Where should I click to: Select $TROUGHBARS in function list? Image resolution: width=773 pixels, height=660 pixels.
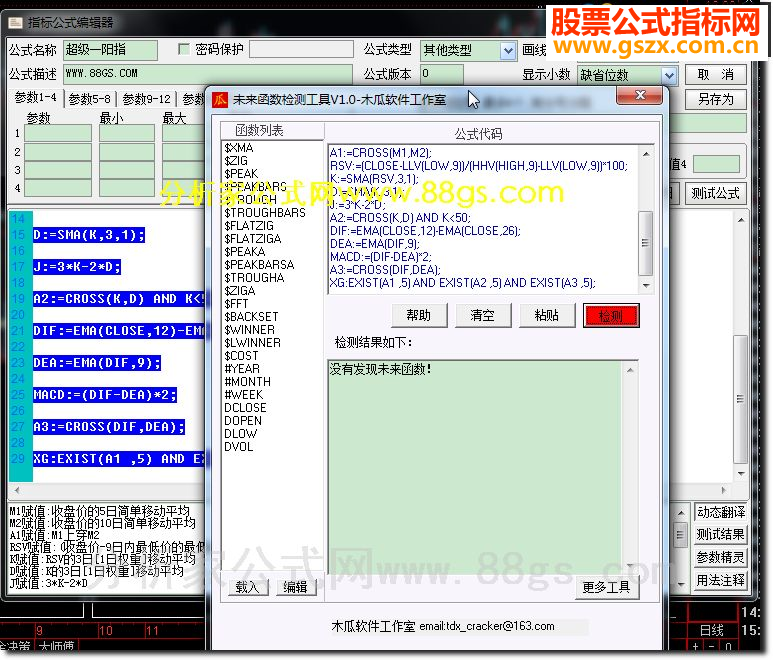[265, 213]
